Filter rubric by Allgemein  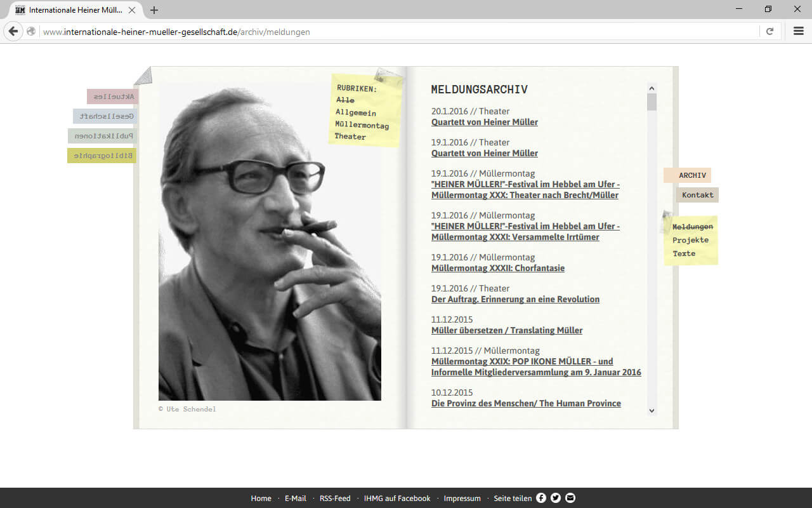coord(356,112)
